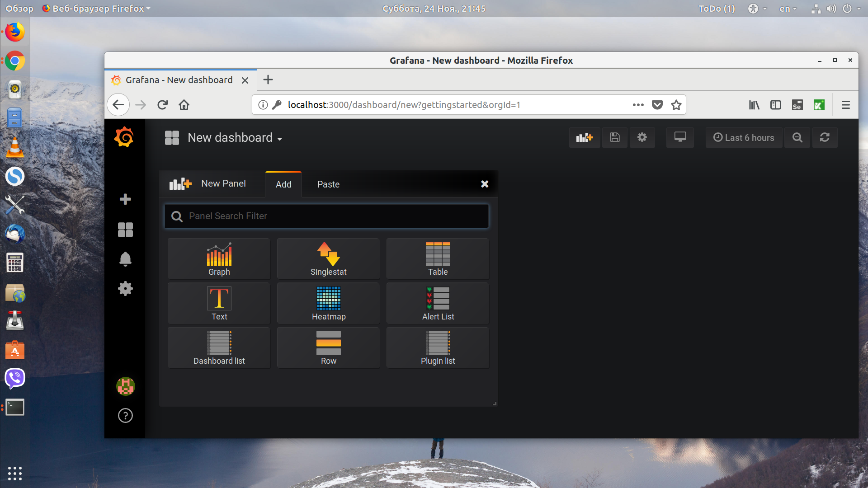Cycle view mode with monitor icon

680,137
